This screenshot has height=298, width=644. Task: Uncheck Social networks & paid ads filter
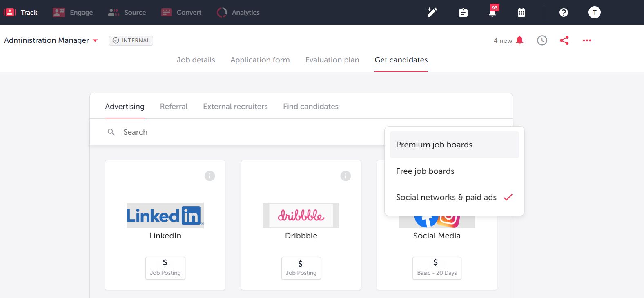tap(446, 197)
